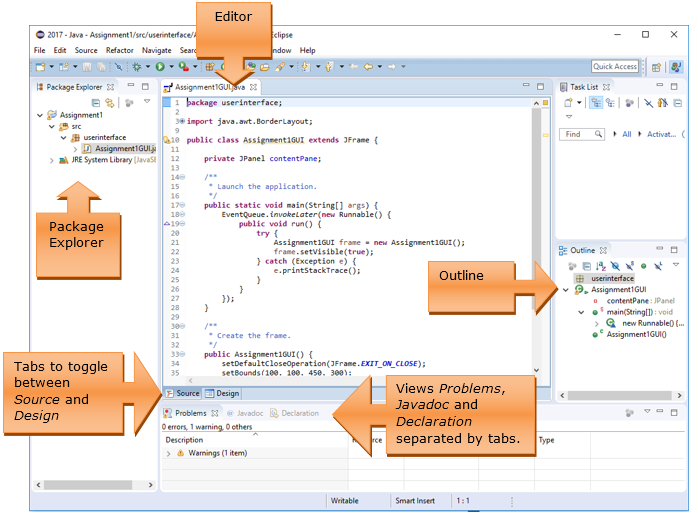Click the Save All toolbar icon
Image resolution: width=698 pixels, height=516 pixels.
coord(101,67)
